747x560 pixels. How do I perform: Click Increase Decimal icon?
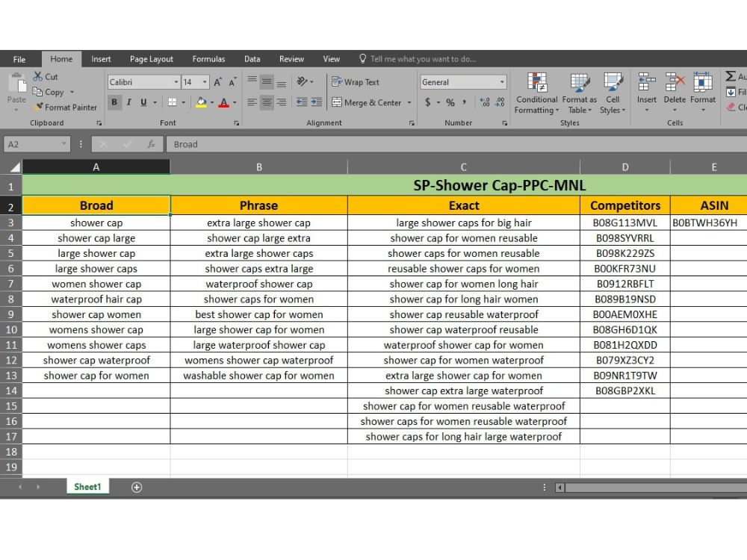coord(485,102)
